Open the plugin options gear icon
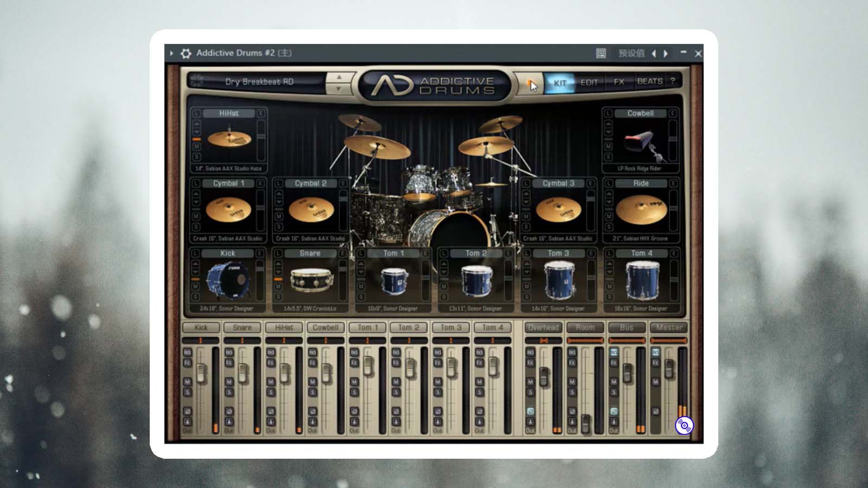 point(186,53)
